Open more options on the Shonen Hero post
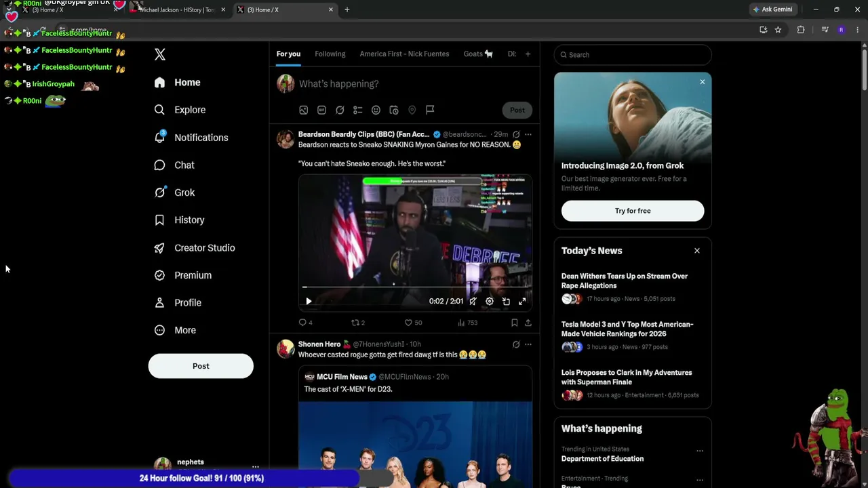The width and height of the screenshot is (868, 488). [528, 344]
